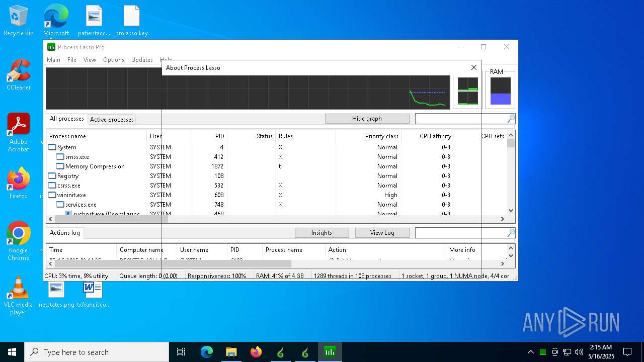Image resolution: width=644 pixels, height=362 pixels.
Task: Sort by Rules column header
Action: pyautogui.click(x=305, y=136)
